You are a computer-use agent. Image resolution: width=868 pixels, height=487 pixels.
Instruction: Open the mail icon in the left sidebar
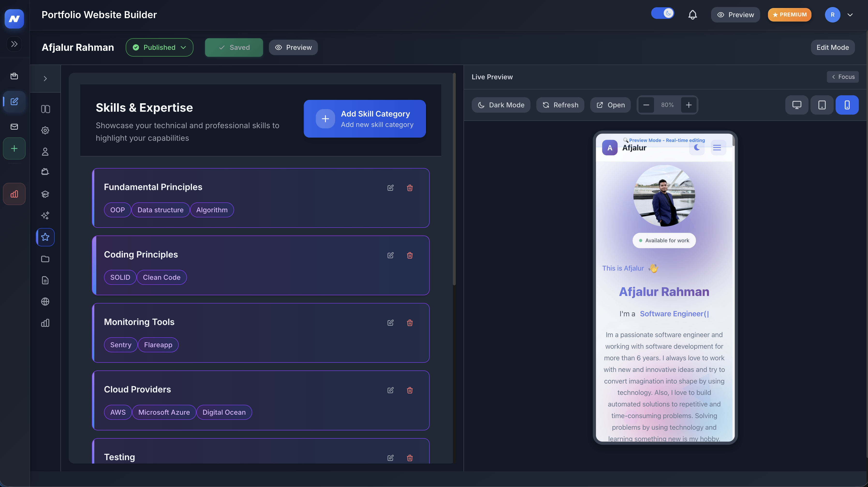[x=14, y=126]
